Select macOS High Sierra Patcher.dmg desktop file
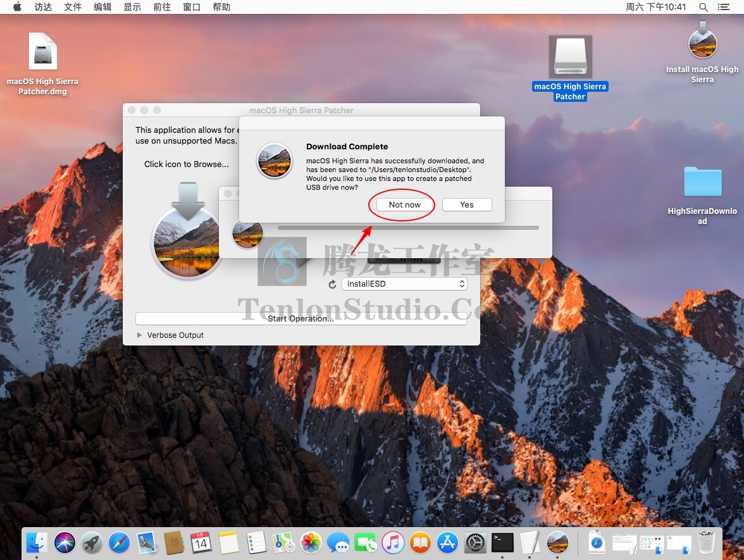This screenshot has width=744, height=560. click(x=43, y=64)
